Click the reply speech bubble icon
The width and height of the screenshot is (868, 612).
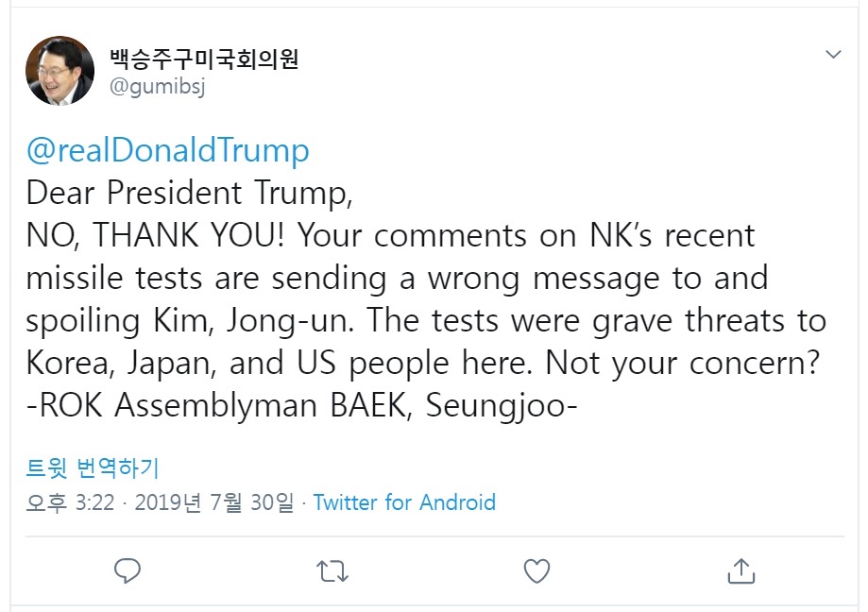(x=128, y=570)
